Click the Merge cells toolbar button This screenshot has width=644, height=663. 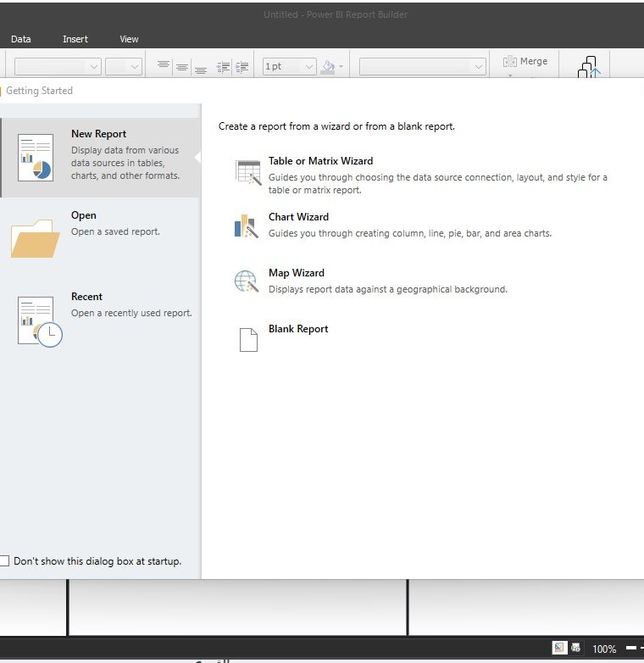[525, 62]
